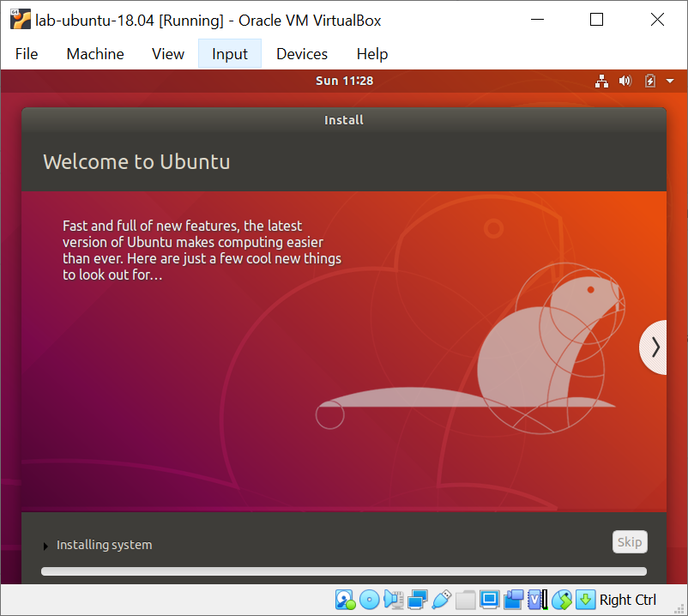Maximize the VirtualBox window
Viewport: 688px width, 616px height.
coord(596,20)
